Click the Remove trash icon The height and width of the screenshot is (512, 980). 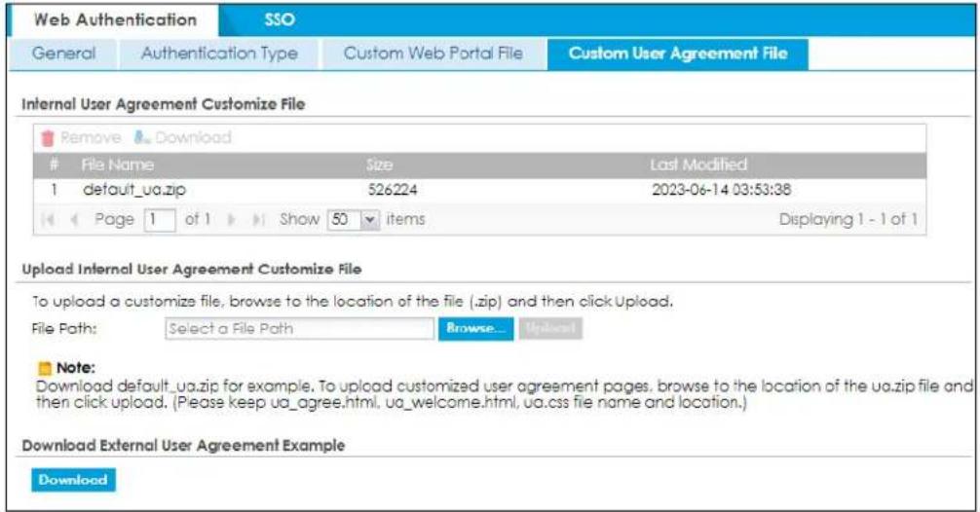tap(48, 138)
